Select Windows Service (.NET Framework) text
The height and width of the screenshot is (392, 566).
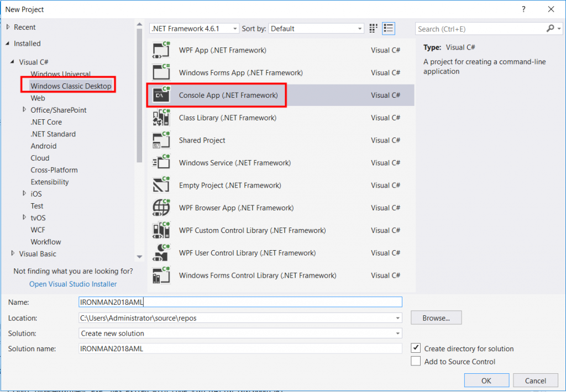(235, 163)
